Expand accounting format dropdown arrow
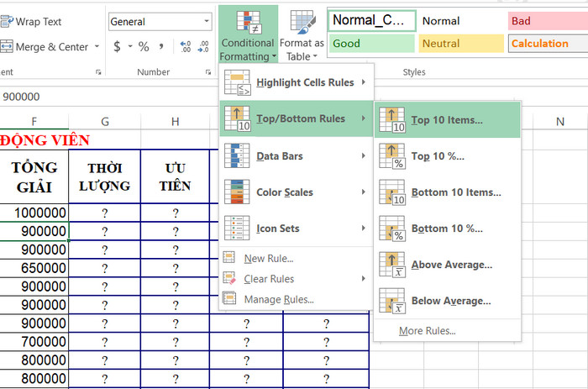588x389 pixels. (130, 46)
